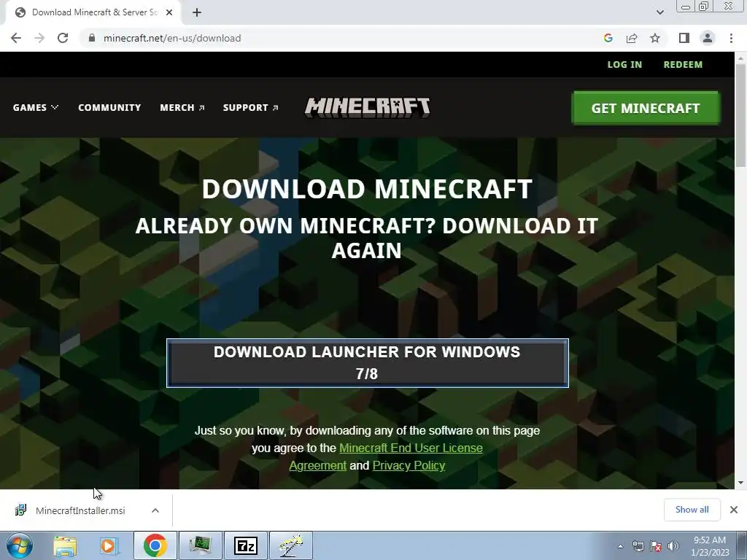Open the tab search dropdown arrow
Viewport: 747px width, 560px height.
click(x=659, y=12)
